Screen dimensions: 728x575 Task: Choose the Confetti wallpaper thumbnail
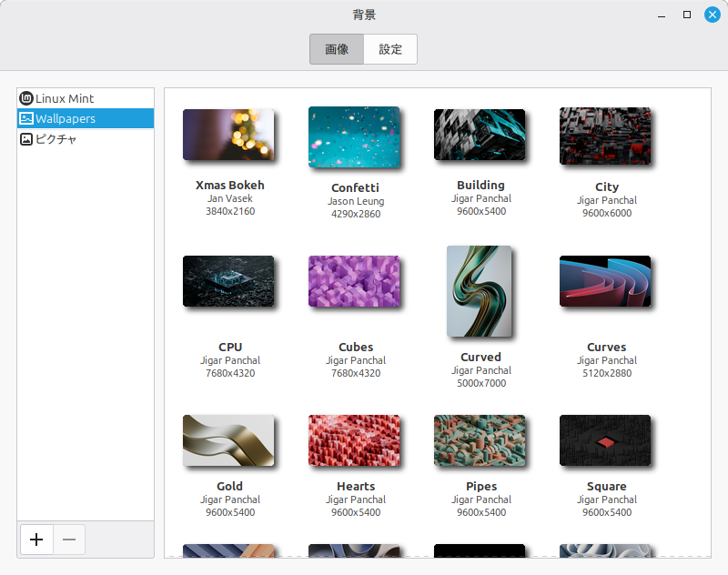point(354,136)
